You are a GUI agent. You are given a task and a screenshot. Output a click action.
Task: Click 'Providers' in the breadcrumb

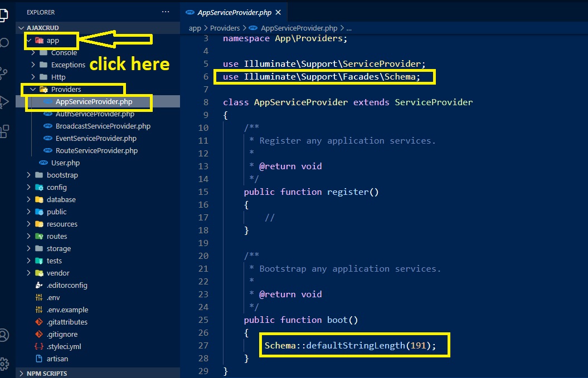tap(225, 28)
